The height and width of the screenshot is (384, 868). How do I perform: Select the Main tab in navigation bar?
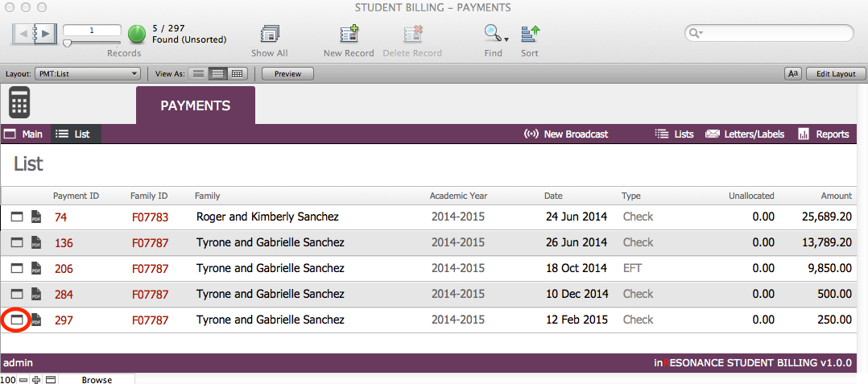point(23,134)
